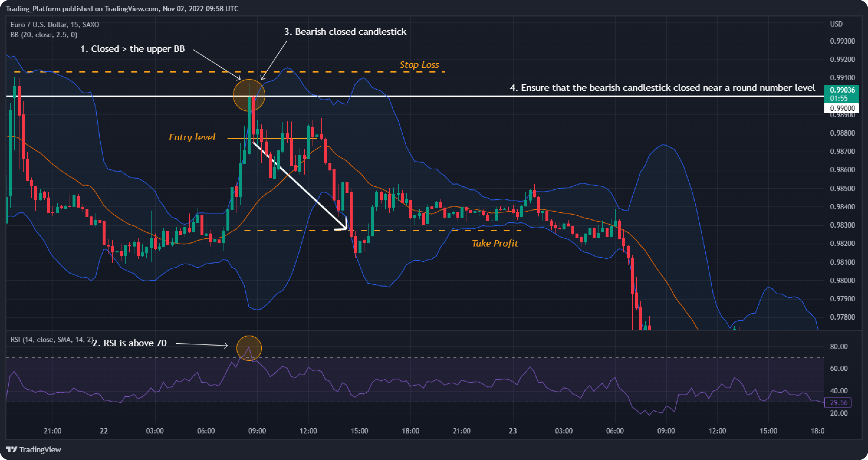Open the USD currency unit selector
The width and height of the screenshot is (868, 460).
pyautogui.click(x=837, y=24)
